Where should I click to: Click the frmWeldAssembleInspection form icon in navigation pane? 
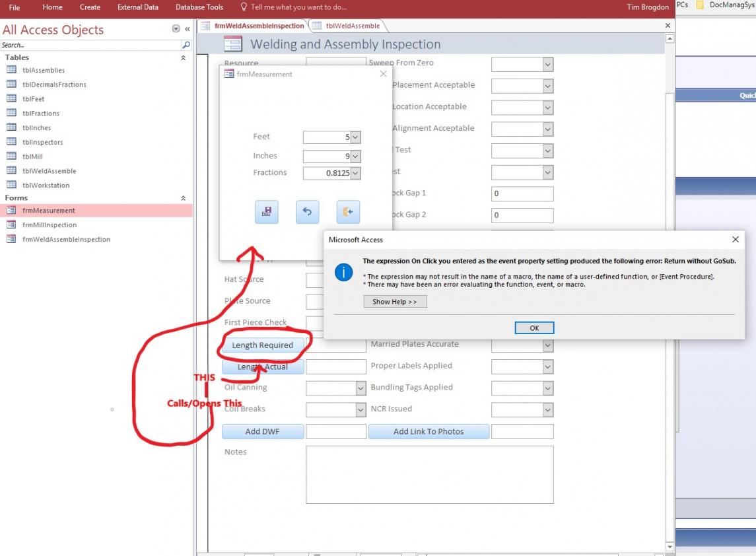point(12,239)
